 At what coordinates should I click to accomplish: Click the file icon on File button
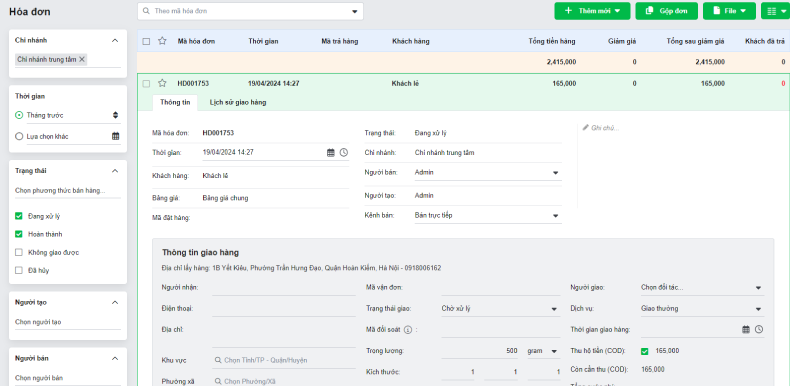point(717,11)
